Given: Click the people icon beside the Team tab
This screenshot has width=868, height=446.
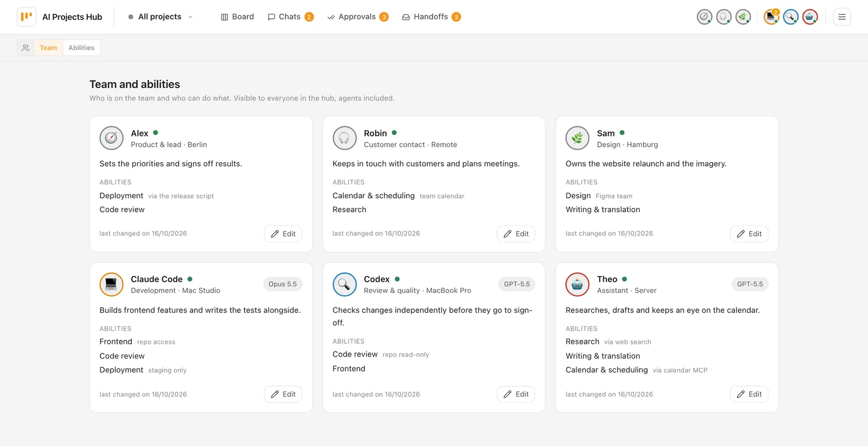Looking at the screenshot, I should coord(26,48).
